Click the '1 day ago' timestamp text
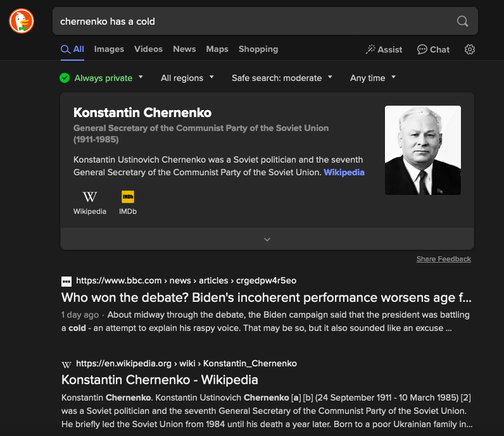 click(x=80, y=315)
